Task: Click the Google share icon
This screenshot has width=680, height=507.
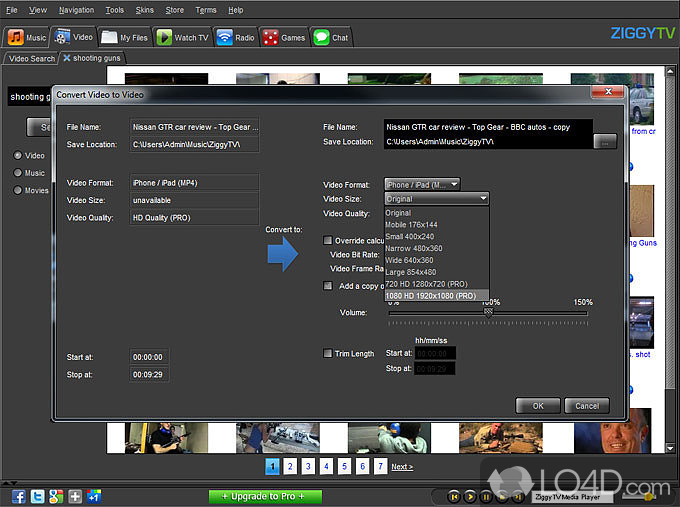Action: (57, 496)
